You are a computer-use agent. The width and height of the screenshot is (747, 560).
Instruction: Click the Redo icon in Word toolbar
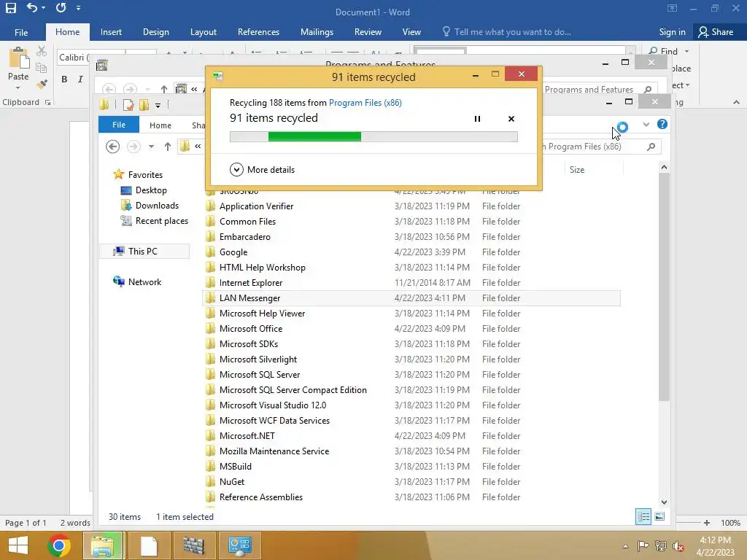coord(61,7)
